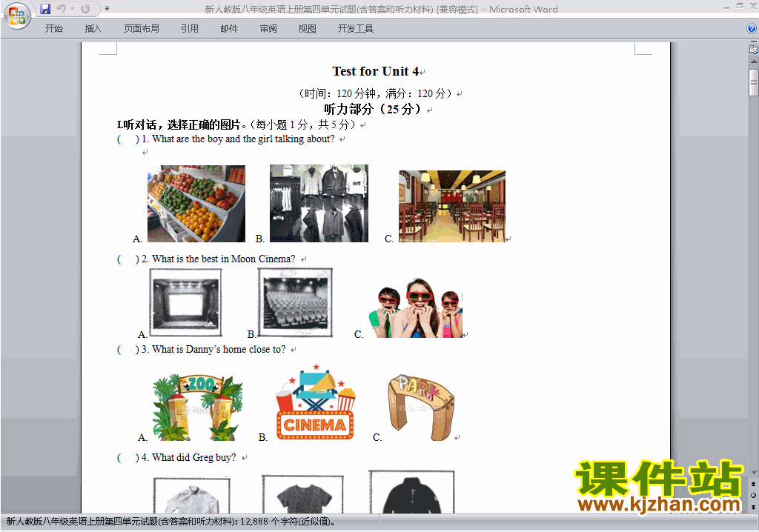Click the blue Help question mark icon

coord(752,28)
